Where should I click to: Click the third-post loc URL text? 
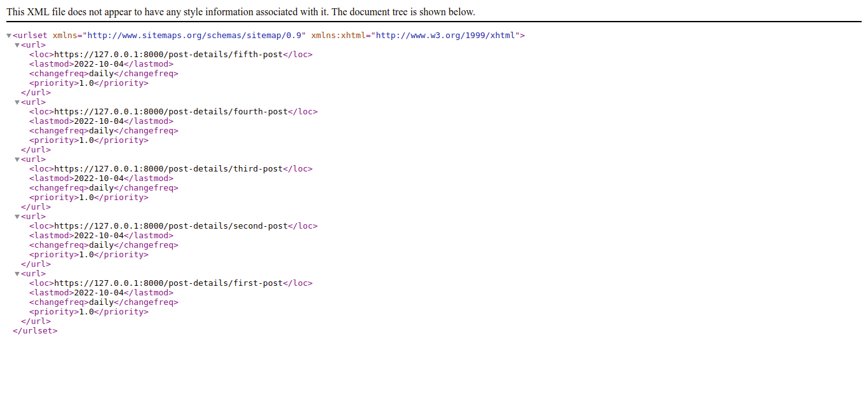(168, 169)
